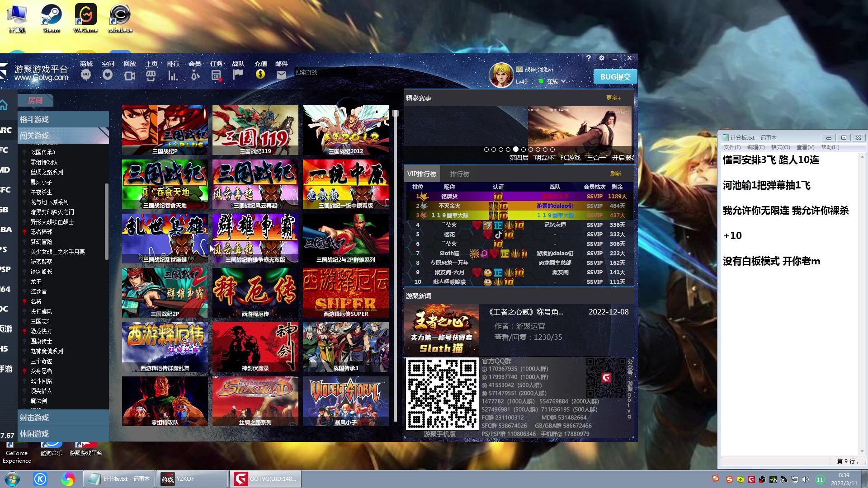Open the help question mark icon
The image size is (868, 488).
click(588, 58)
